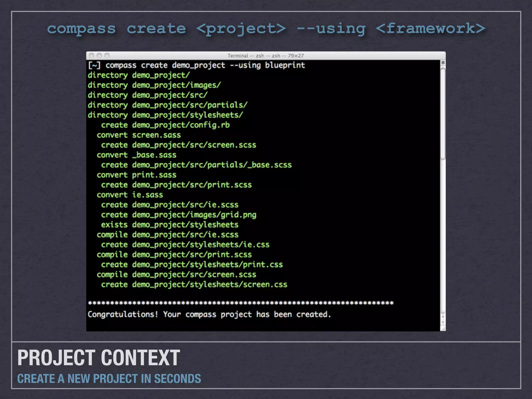Click the line 'compile demo_project/src/screen.scss'

(176, 275)
